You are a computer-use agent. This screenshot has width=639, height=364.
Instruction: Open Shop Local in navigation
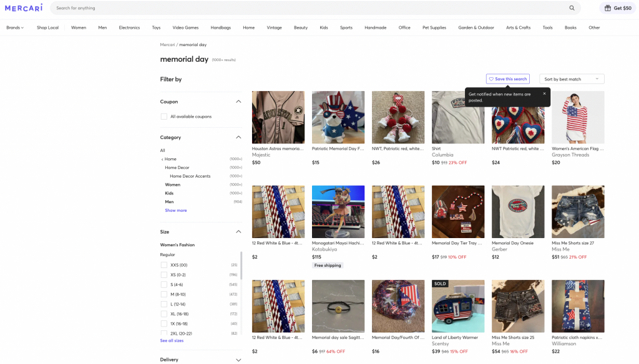(x=47, y=27)
